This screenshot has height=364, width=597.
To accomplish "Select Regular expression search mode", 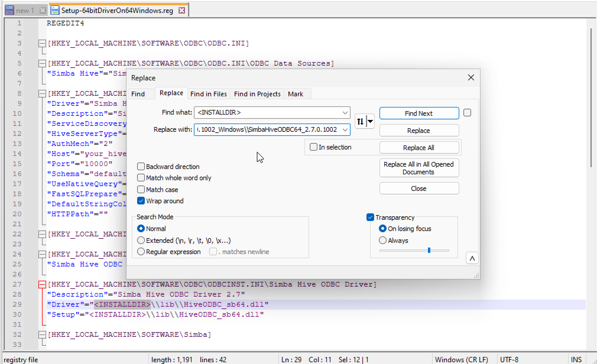I will (x=141, y=252).
